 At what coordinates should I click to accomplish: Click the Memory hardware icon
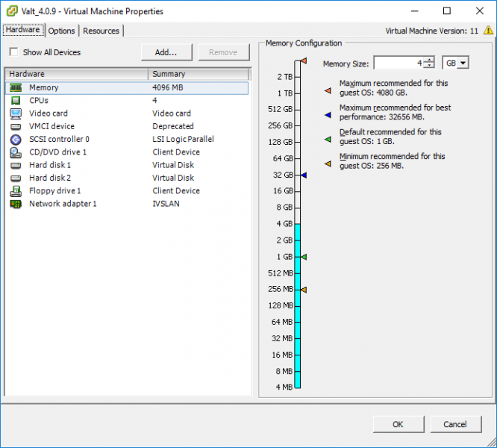click(16, 87)
